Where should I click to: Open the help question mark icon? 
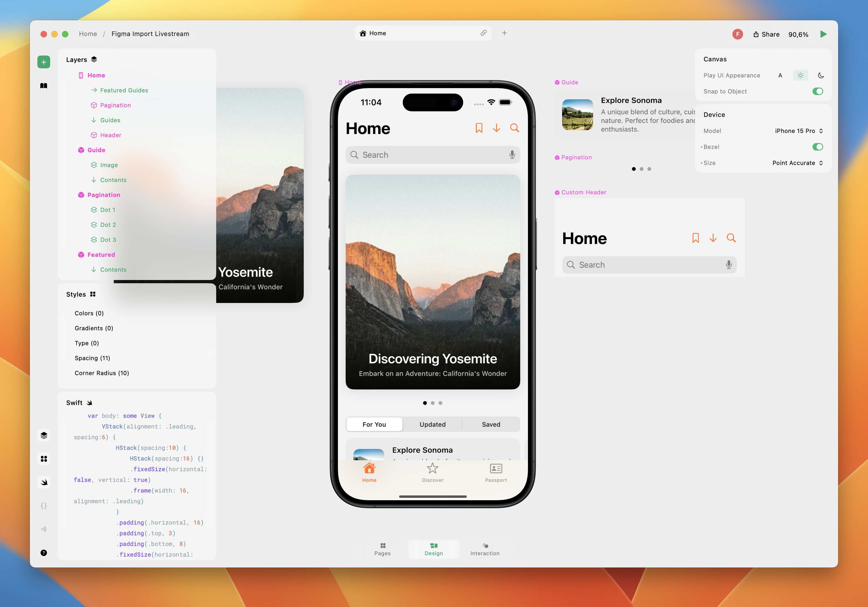[x=44, y=553]
